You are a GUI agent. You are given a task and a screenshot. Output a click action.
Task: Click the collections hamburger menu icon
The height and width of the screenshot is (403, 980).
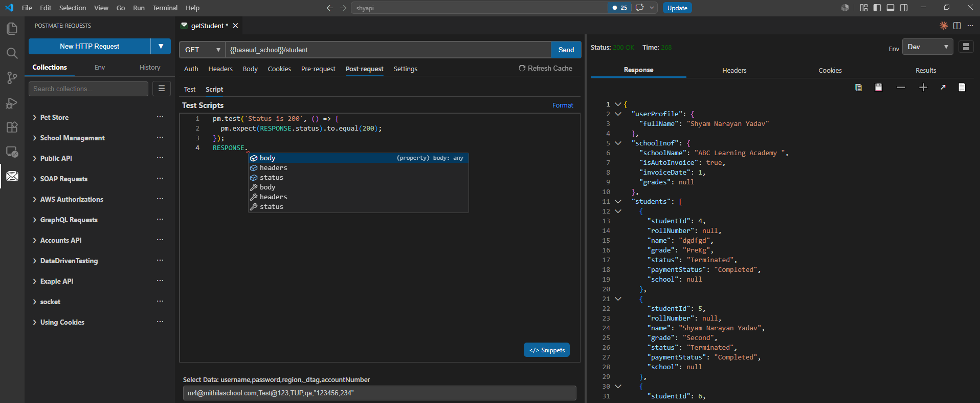click(162, 89)
